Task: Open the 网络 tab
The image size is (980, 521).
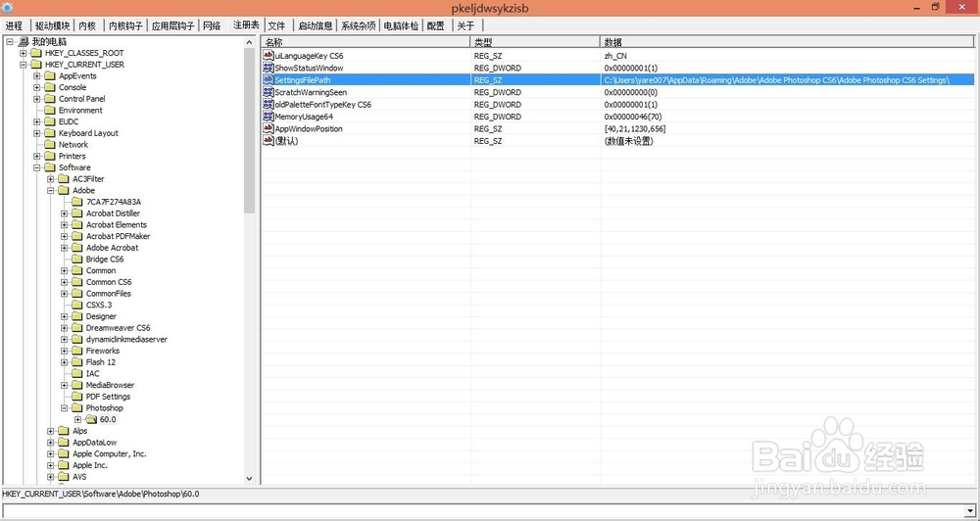Action: pos(212,25)
